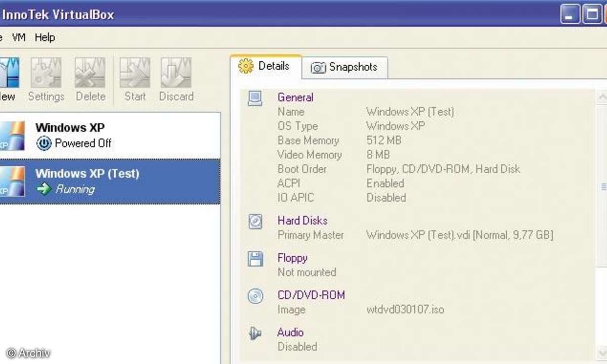
Task: Minimize the InnoTek VirtualBox window
Action: tap(570, 14)
